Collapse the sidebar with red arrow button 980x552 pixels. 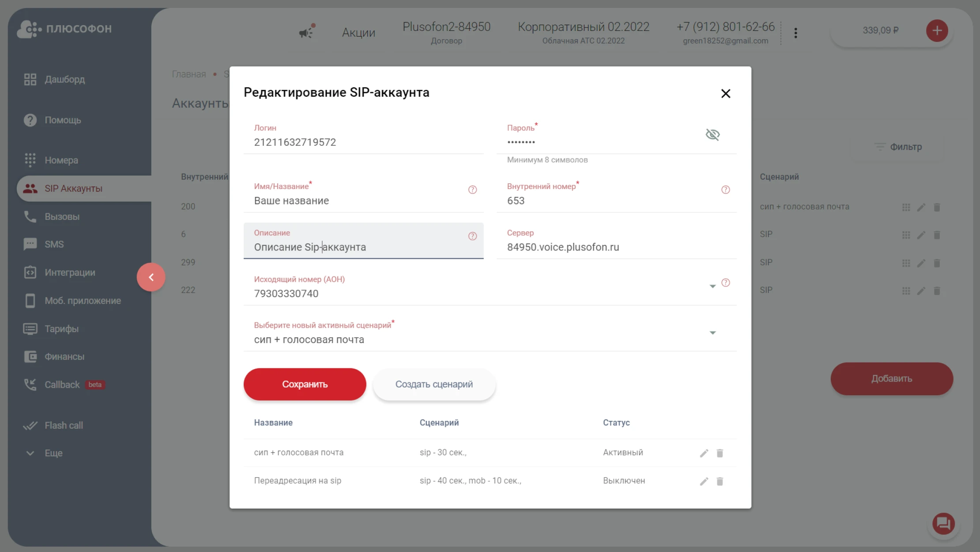pyautogui.click(x=151, y=277)
